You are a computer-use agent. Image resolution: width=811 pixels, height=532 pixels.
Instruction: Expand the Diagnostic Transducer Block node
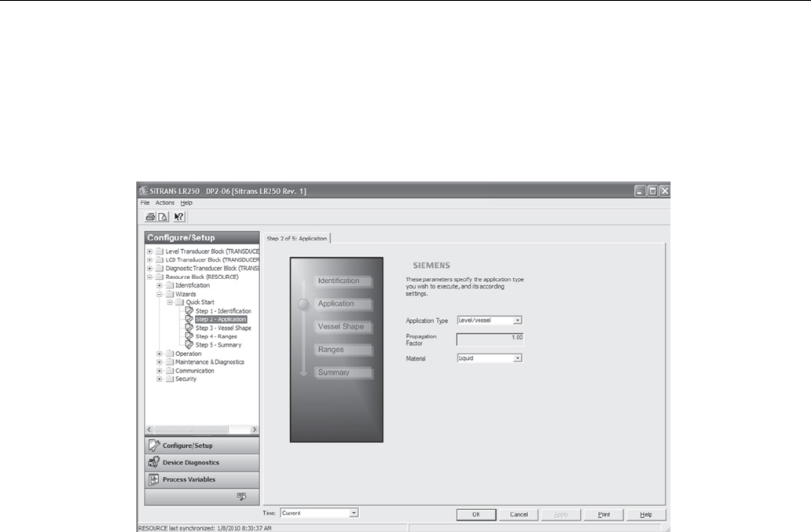(x=149, y=268)
